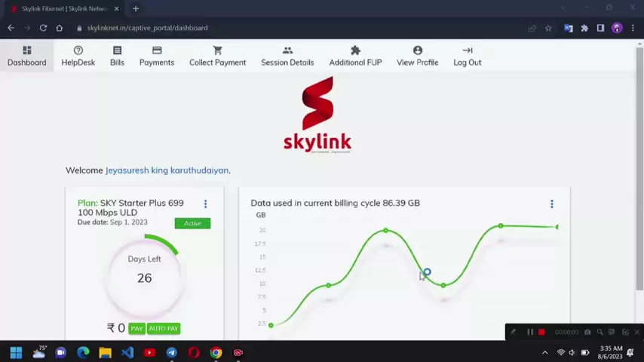The height and width of the screenshot is (362, 644).
Task: Click the Jeyasuresh king karuthudaiyan username link
Action: click(167, 170)
